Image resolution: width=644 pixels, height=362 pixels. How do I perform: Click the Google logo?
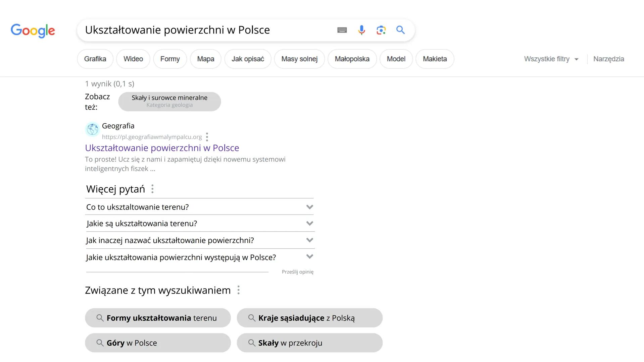(x=33, y=31)
